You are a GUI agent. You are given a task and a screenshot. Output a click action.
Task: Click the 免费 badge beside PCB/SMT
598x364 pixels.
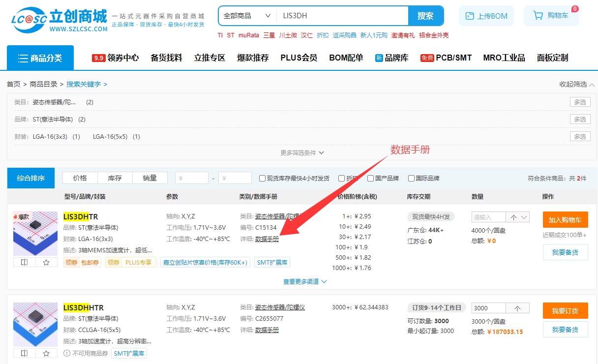click(427, 58)
